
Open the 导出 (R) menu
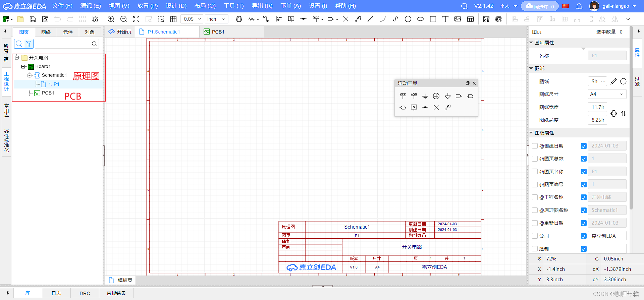point(262,6)
